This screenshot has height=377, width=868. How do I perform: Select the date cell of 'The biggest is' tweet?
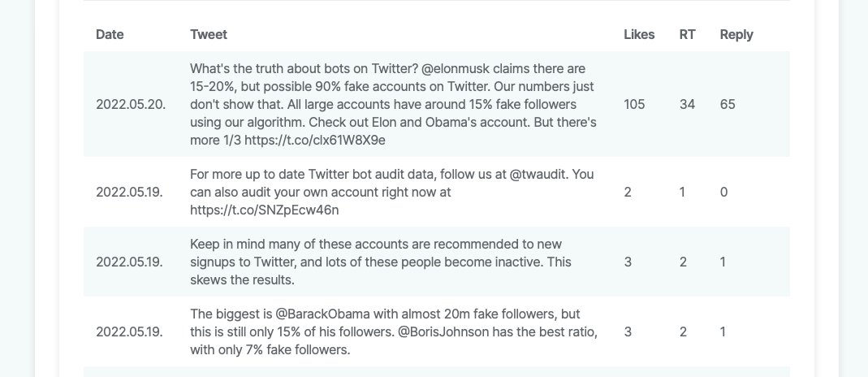pos(129,331)
